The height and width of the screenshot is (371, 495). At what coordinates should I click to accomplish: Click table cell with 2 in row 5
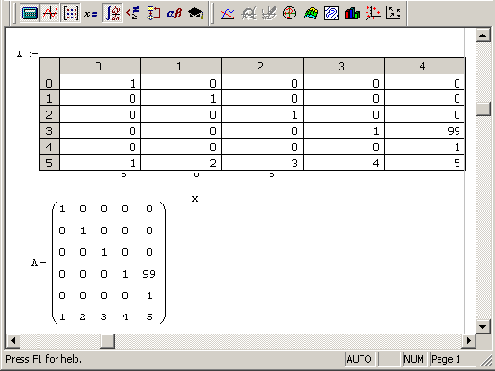[x=181, y=163]
